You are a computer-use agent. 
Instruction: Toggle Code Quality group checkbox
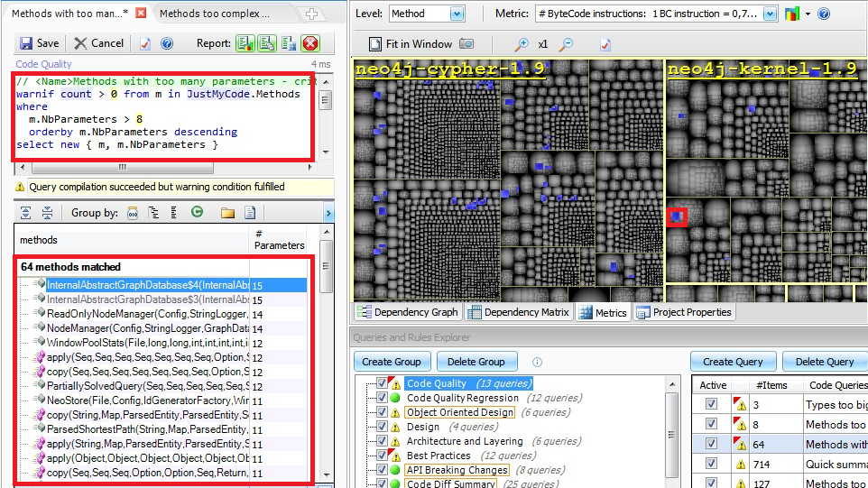click(x=382, y=382)
